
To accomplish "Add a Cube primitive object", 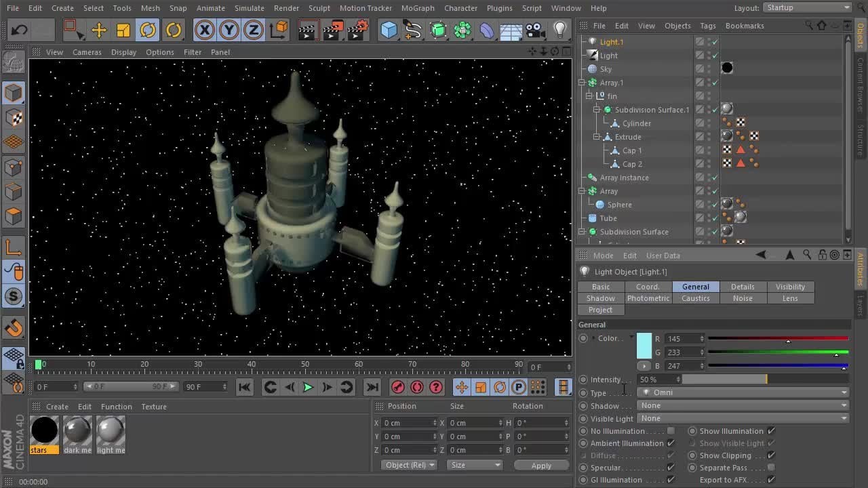I will pos(388,30).
